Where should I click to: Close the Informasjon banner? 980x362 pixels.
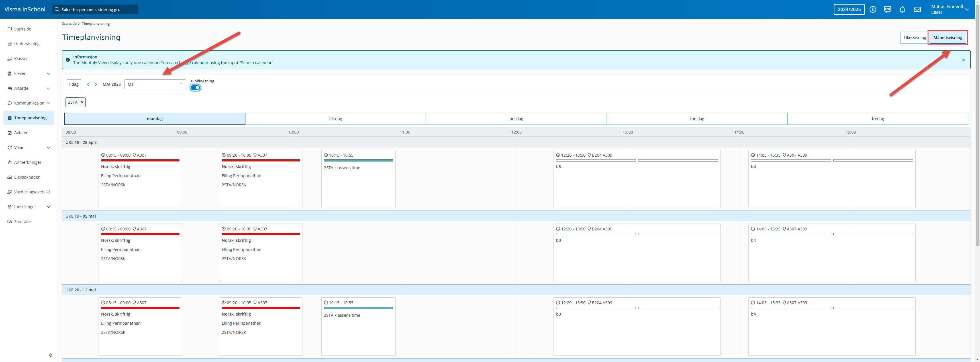click(963, 60)
